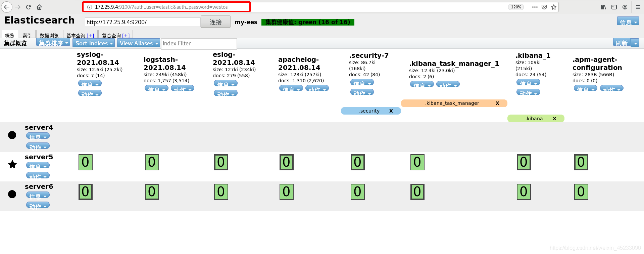This screenshot has width=644, height=254.
Task: Open 信息 dropdown for .kibana_task_manager_1 index
Action: pos(422,85)
